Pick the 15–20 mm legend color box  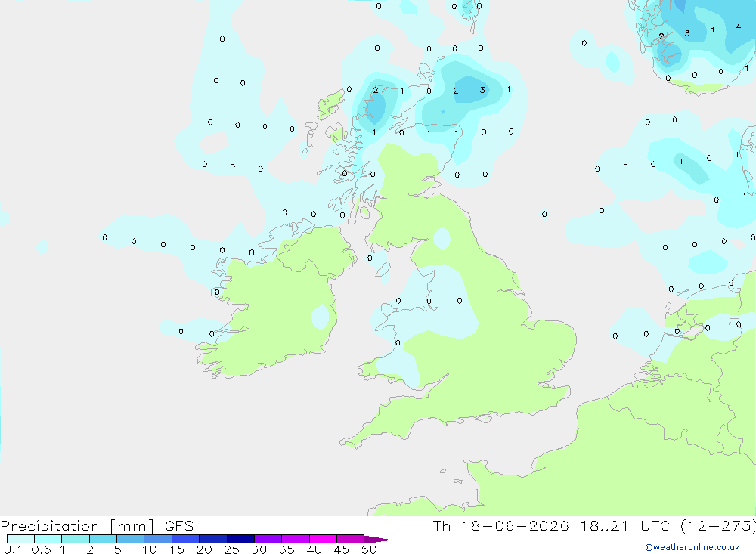186,539
